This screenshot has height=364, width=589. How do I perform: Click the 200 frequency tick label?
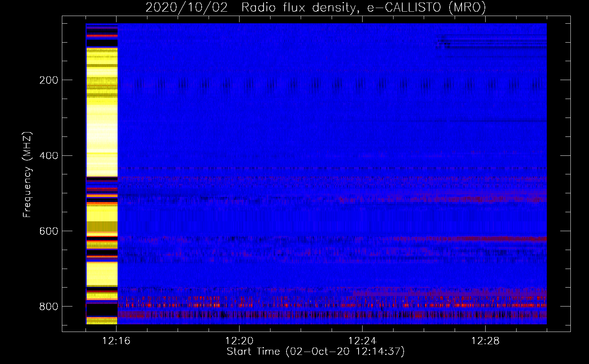49,80
